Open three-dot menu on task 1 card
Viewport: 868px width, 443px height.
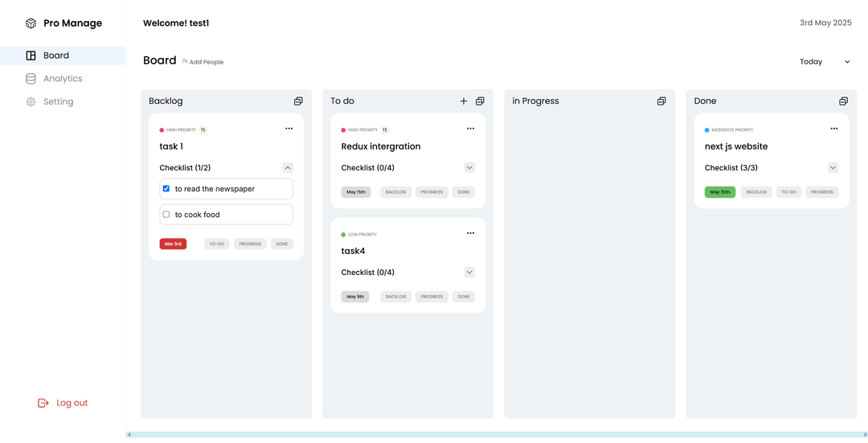[x=289, y=129]
